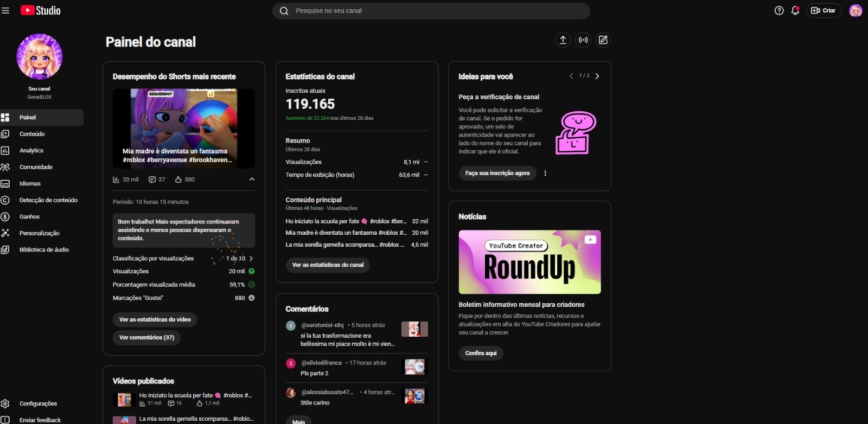Click Ver comentários (37) button

point(146,337)
